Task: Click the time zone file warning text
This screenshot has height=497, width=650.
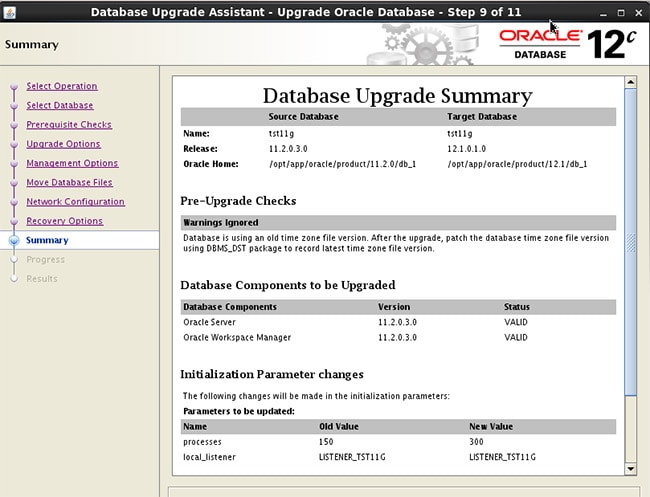Action: click(x=396, y=243)
